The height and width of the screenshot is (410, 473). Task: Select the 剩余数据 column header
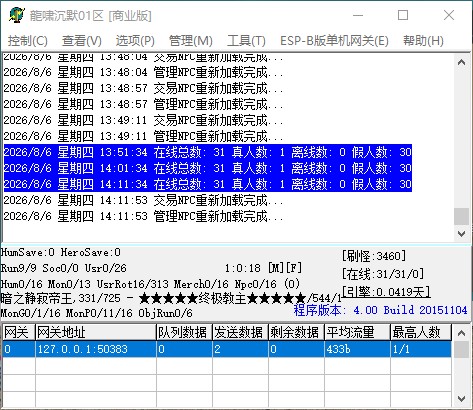[296, 332]
